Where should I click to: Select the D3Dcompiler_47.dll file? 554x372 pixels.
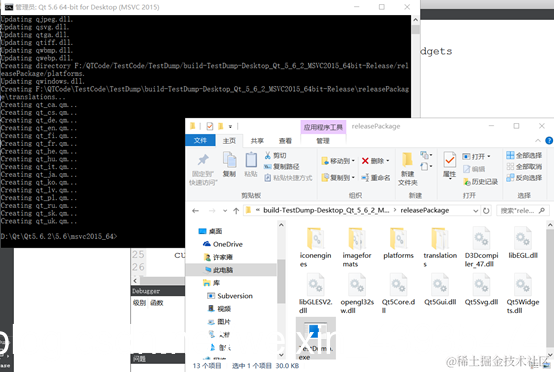tap(481, 247)
